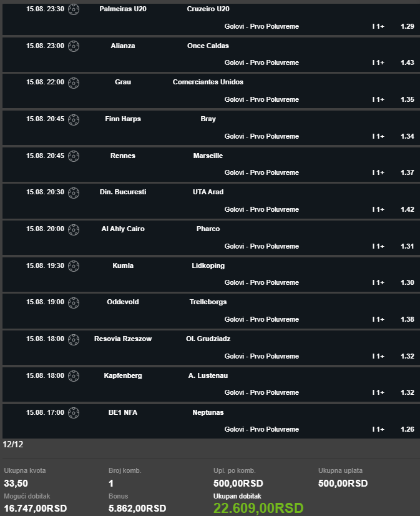The width and height of the screenshot is (420, 516).
Task: Click the football icon next to Rennes
Action: click(x=74, y=156)
